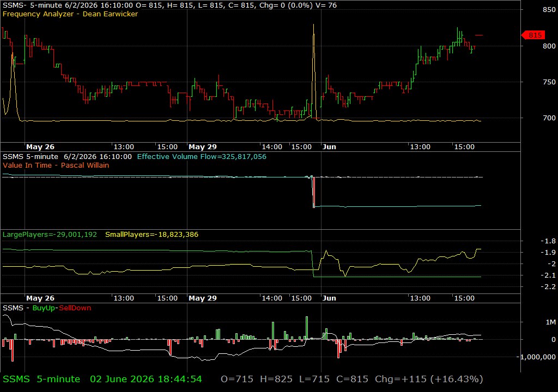
Task: Select the 'Frequency Analyzer - Dean Earwicker' label
Action: [x=70, y=14]
